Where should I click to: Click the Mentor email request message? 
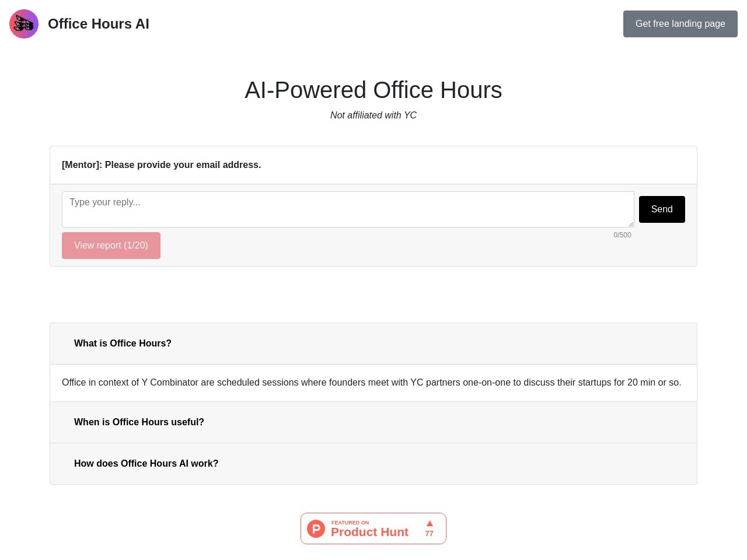162,165
